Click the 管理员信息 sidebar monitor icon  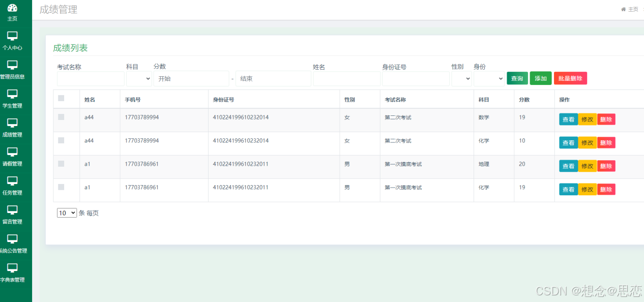point(12,65)
